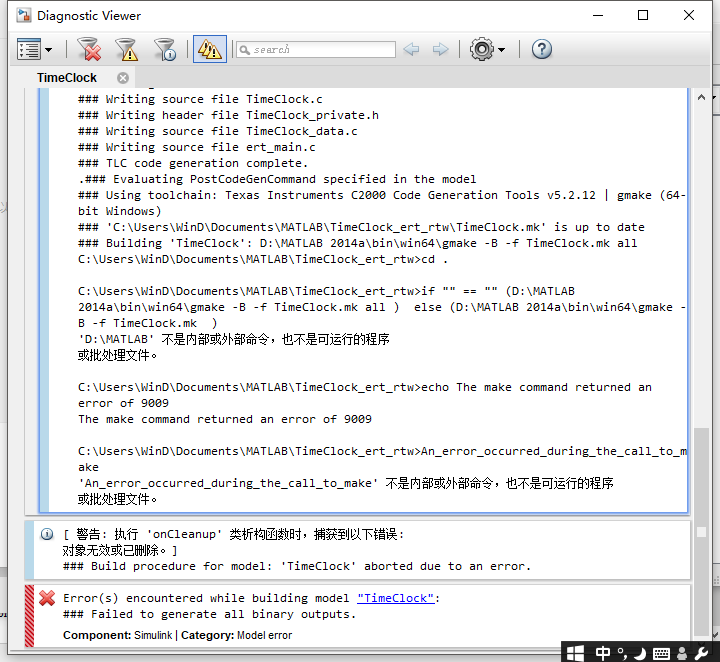This screenshot has height=662, width=720.
Task: Open the on-screen keyboard icon
Action: [x=661, y=653]
